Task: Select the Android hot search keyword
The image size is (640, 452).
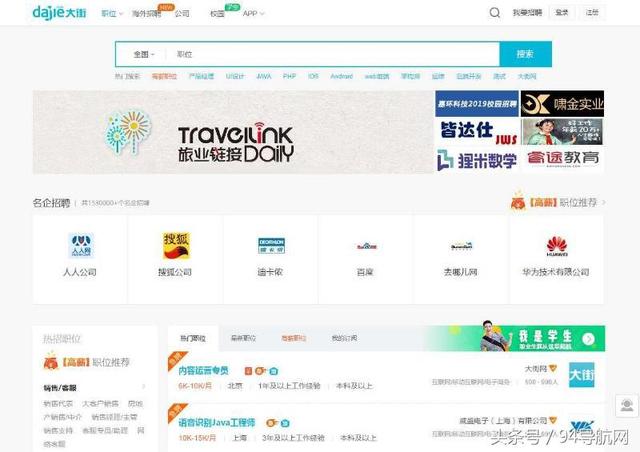Action: click(341, 76)
